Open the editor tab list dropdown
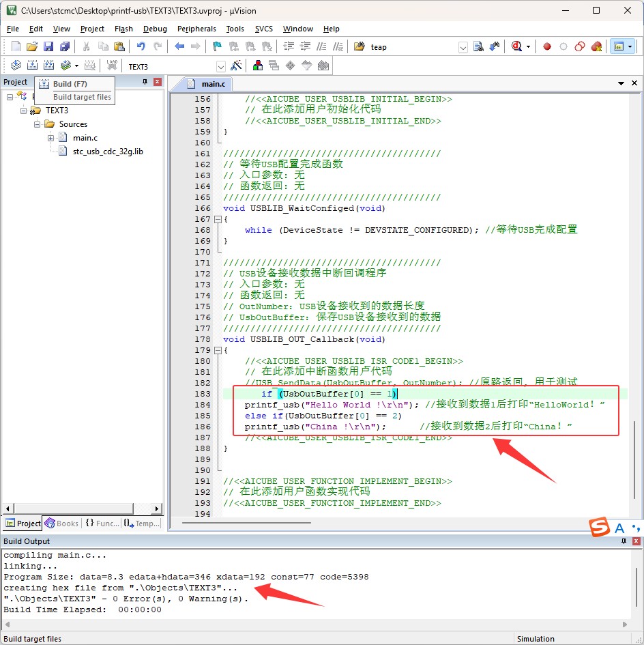The height and width of the screenshot is (645, 644). coord(621,83)
